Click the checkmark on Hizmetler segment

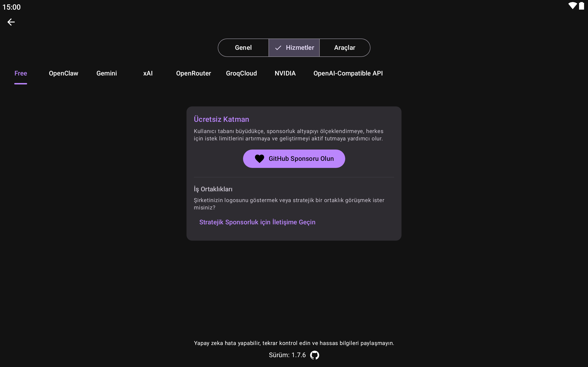[278, 48]
